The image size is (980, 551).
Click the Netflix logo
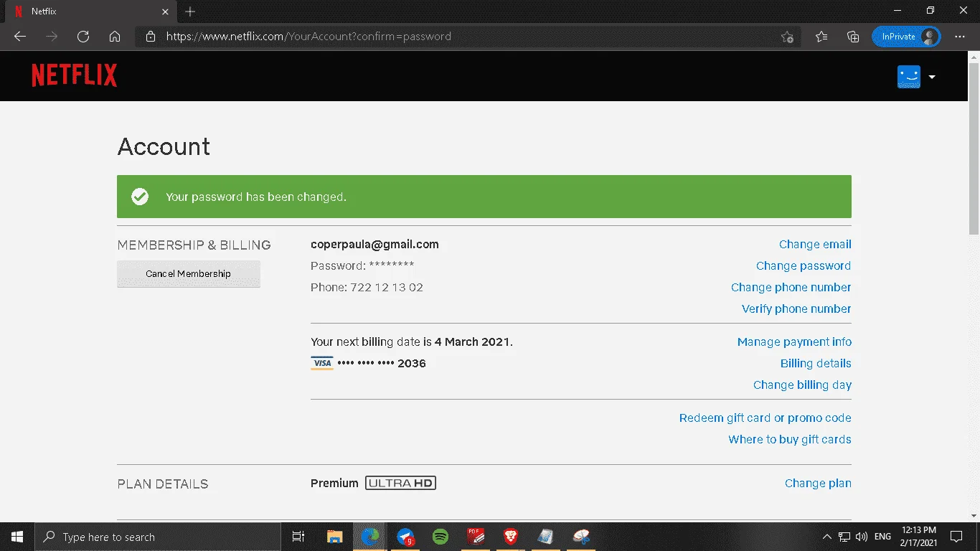(x=75, y=76)
